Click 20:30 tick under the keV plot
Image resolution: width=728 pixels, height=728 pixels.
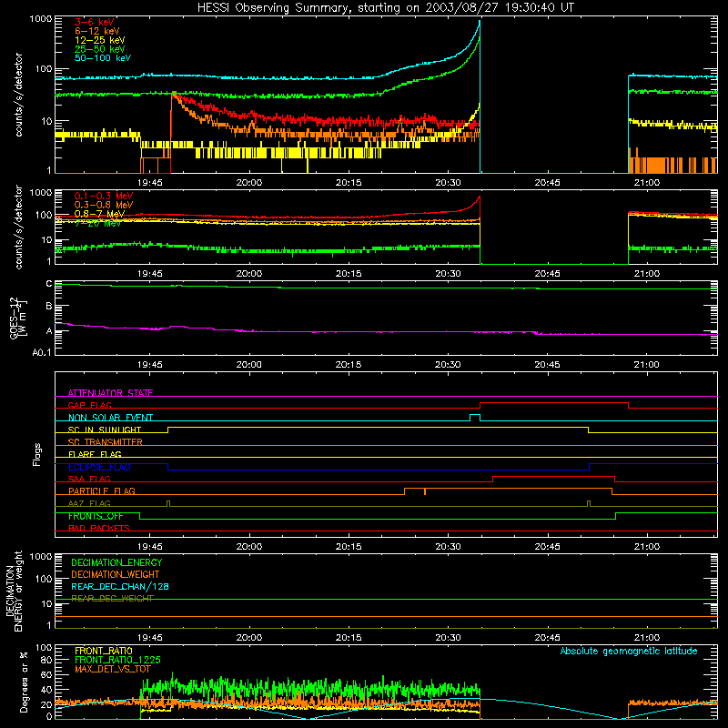[448, 183]
